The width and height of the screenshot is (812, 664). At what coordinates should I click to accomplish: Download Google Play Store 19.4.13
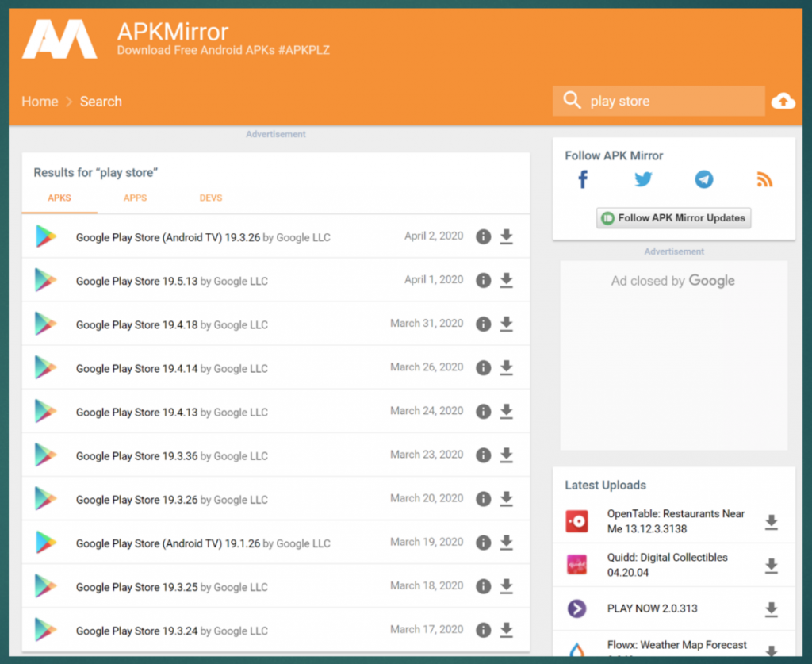point(507,411)
